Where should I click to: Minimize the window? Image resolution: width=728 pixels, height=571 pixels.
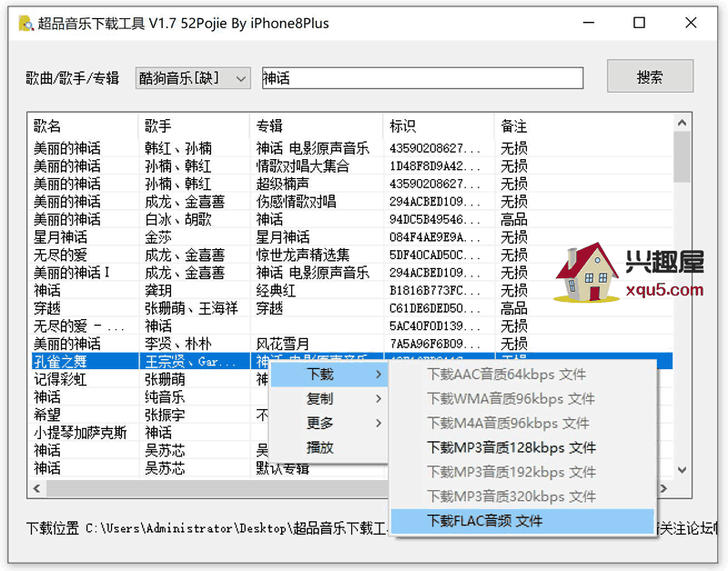pos(589,23)
